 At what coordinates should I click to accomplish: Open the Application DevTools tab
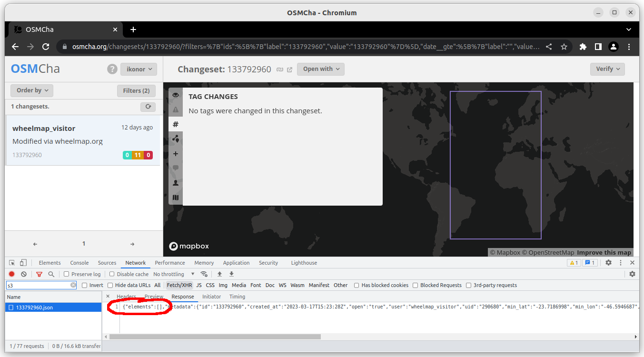click(236, 263)
